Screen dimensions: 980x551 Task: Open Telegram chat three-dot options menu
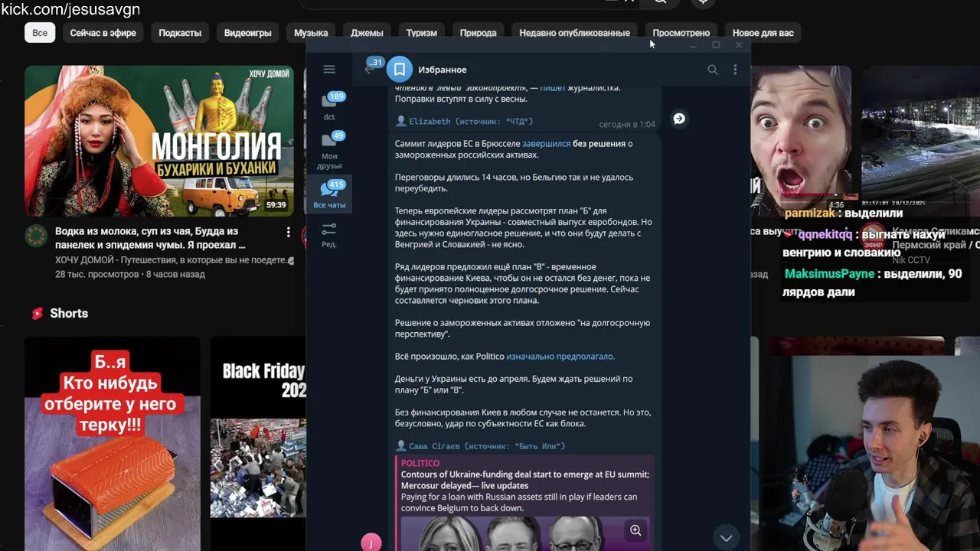735,70
